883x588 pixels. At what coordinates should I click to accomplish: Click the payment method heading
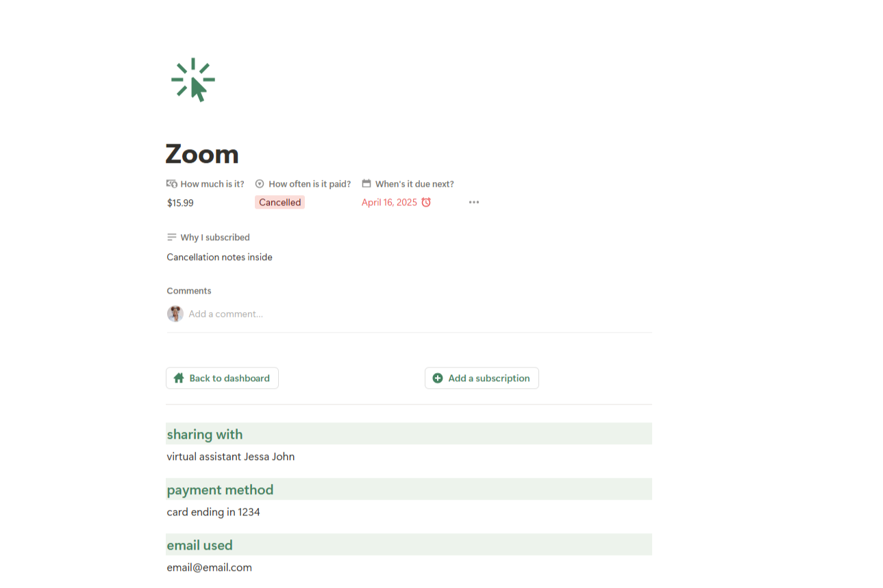(x=220, y=490)
